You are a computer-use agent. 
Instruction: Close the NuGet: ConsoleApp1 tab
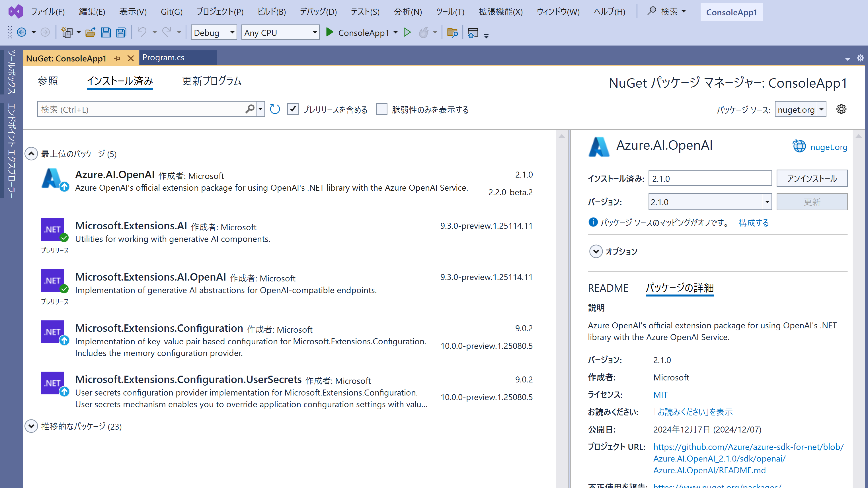131,58
